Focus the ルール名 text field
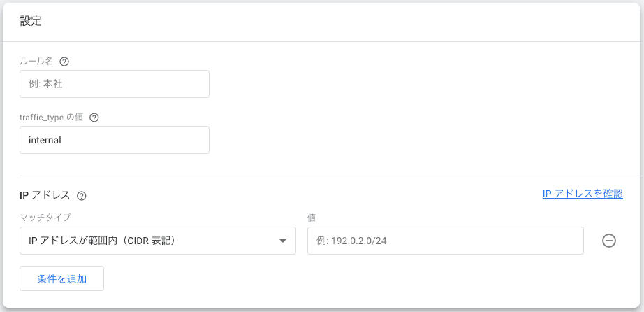This screenshot has height=312, width=644. click(115, 84)
